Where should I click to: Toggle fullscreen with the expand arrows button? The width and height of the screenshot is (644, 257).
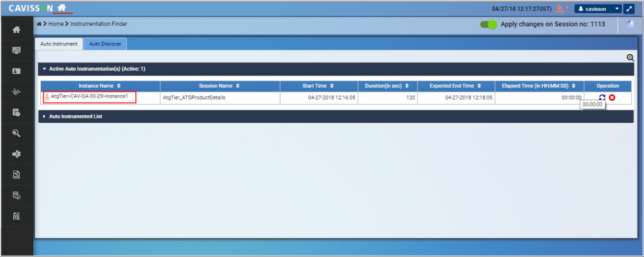pyautogui.click(x=629, y=9)
